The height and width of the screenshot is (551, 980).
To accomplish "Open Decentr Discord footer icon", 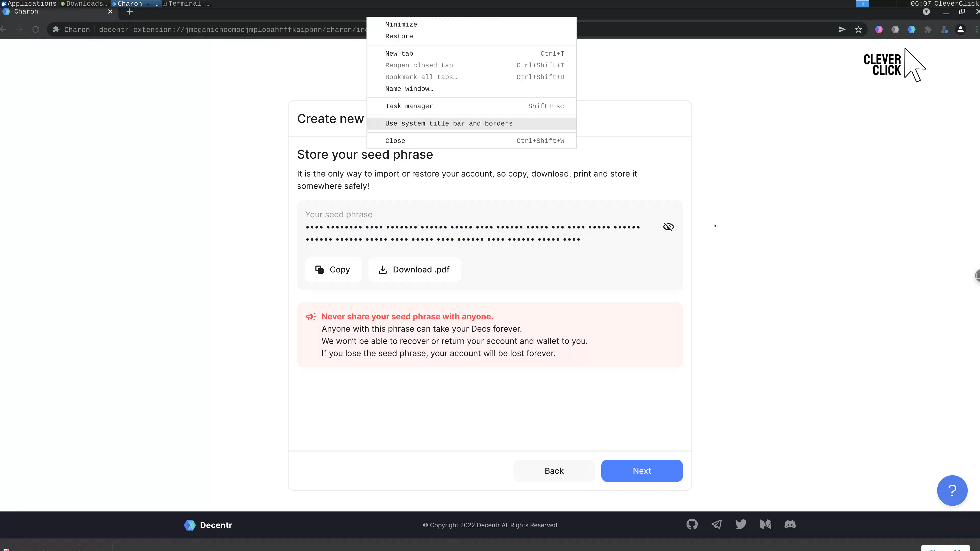I will coord(790,525).
